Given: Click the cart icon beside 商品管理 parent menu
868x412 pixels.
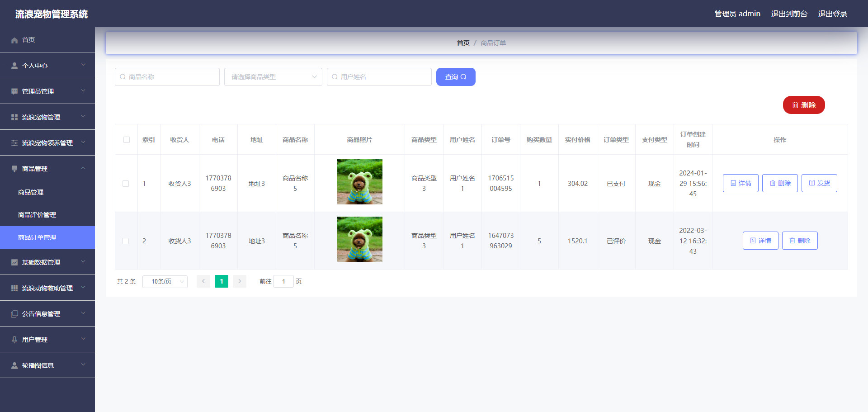Looking at the screenshot, I should 14,169.
